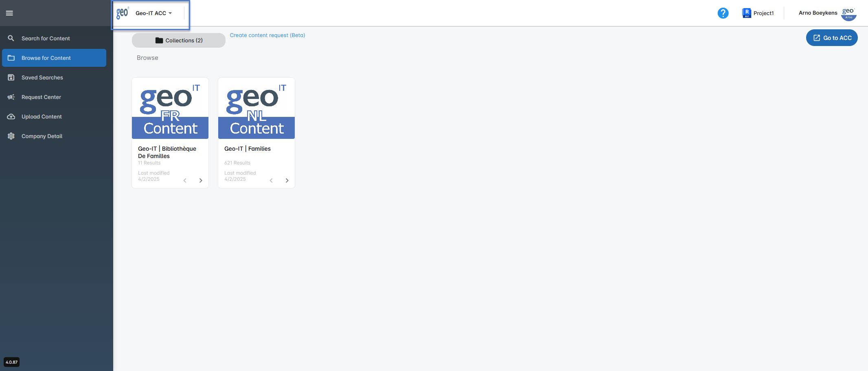The height and width of the screenshot is (371, 868).
Task: Click the 4.0.87 version badge
Action: [x=11, y=362]
